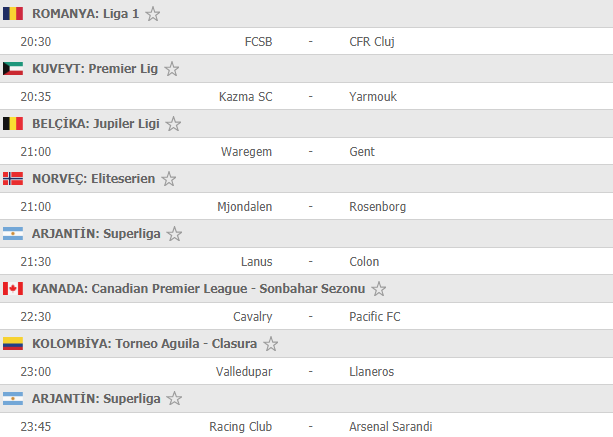Click the Belgium flag icon
The height and width of the screenshot is (437, 613).
13,124
